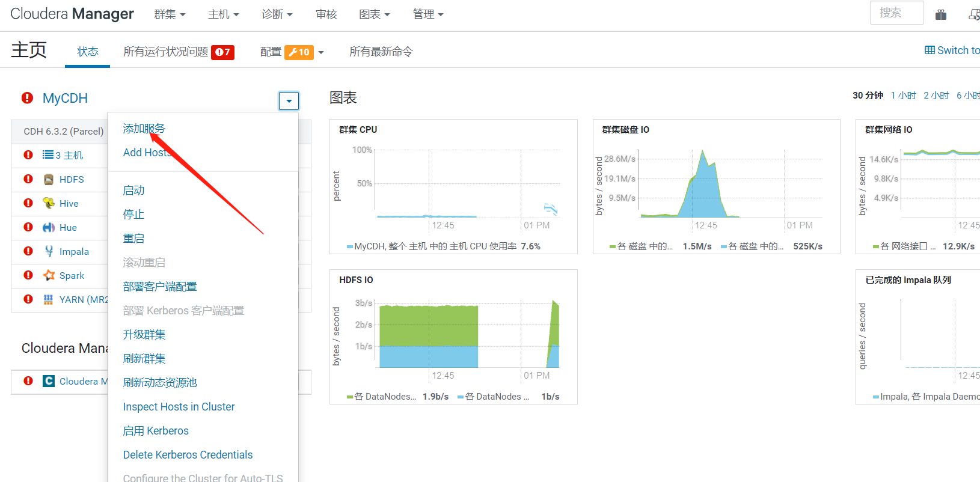Click the orange wrench 10 config badge
Viewport: 980px width, 482px height.
299,52
